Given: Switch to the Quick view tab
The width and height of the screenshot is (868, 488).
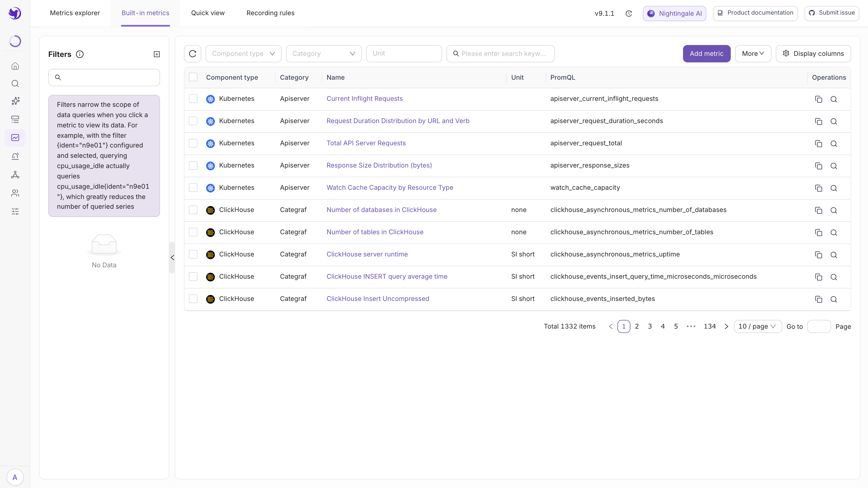Looking at the screenshot, I should tap(208, 13).
